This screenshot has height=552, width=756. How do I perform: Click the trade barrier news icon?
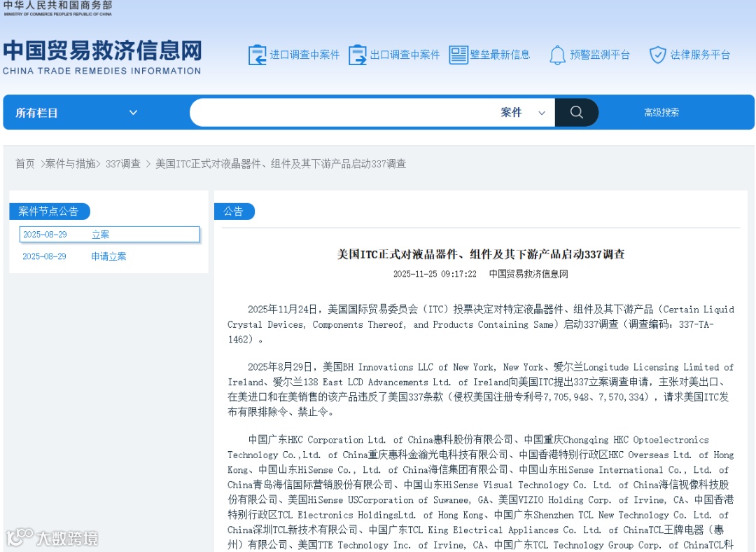pyautogui.click(x=458, y=55)
